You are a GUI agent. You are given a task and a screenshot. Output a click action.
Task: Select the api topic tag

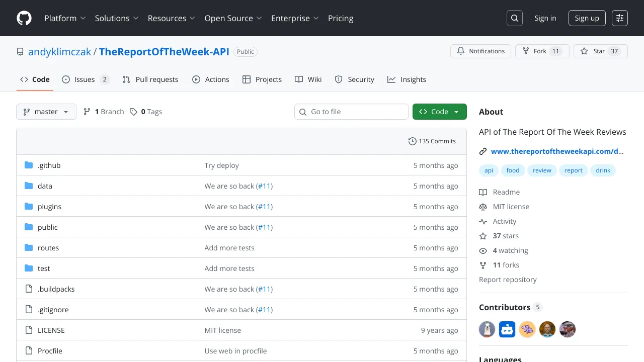point(489,170)
